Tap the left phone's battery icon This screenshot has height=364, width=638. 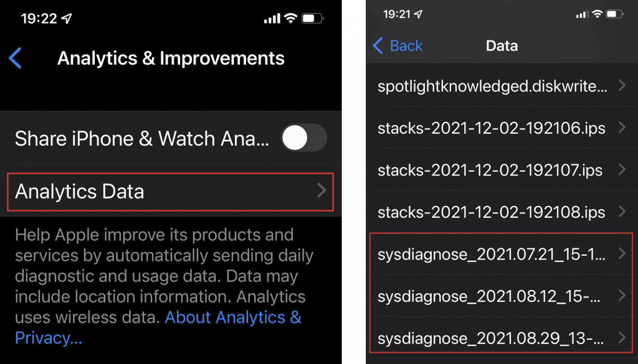312,19
